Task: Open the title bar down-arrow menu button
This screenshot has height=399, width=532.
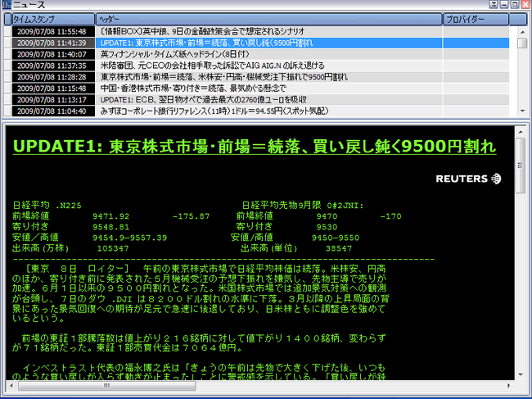Action: (x=494, y=4)
